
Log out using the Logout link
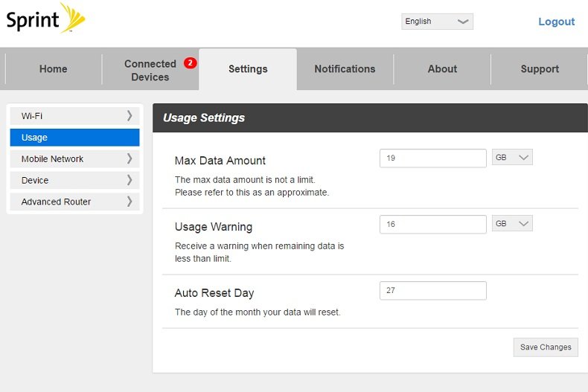(x=556, y=22)
